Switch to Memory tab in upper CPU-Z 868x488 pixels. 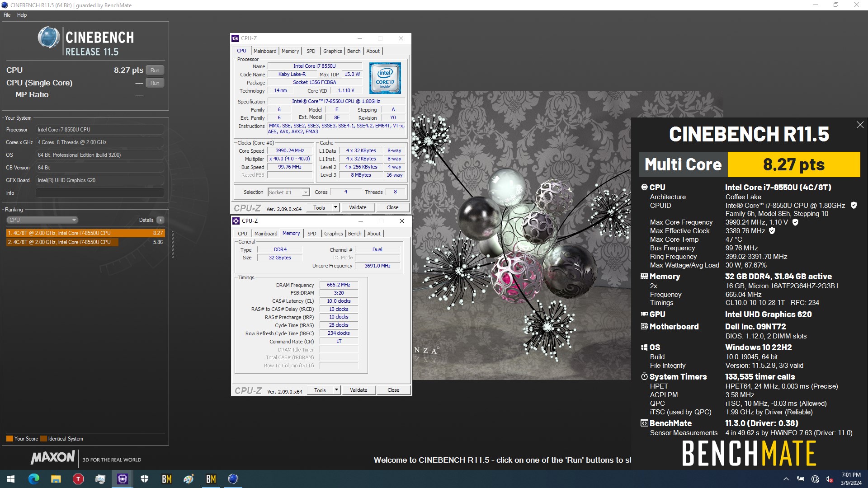click(290, 51)
